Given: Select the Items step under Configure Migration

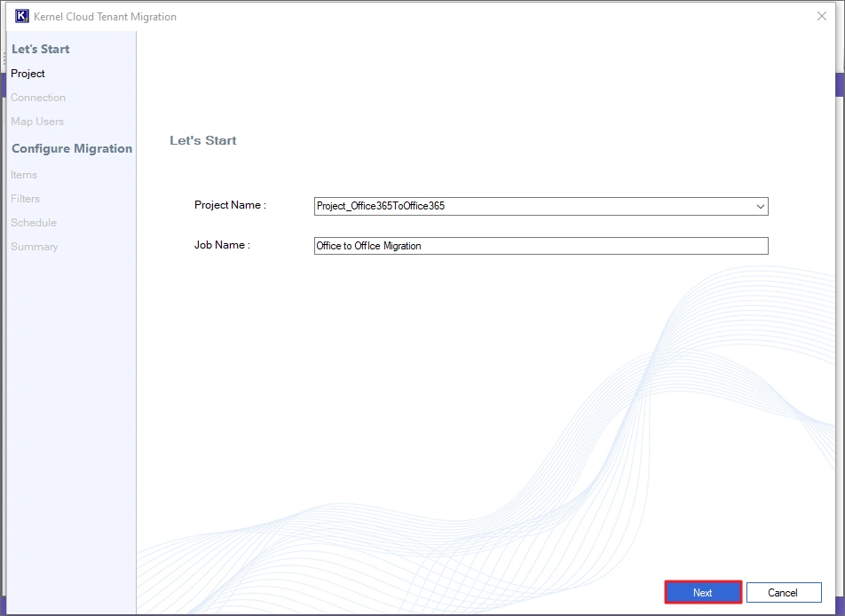Looking at the screenshot, I should tap(24, 175).
